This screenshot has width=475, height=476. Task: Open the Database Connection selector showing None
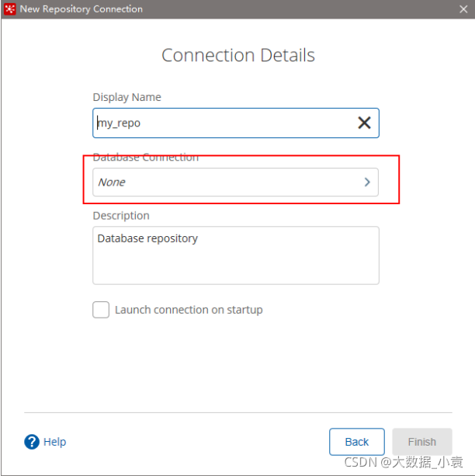(235, 182)
